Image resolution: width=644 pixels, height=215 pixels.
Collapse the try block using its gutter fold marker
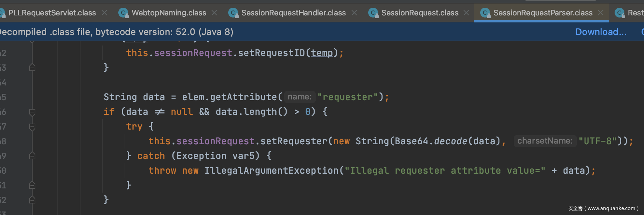pos(32,127)
